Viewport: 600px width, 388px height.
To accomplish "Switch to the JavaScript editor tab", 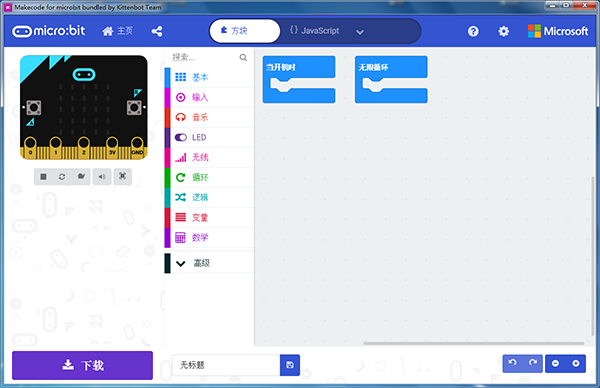I will (314, 31).
